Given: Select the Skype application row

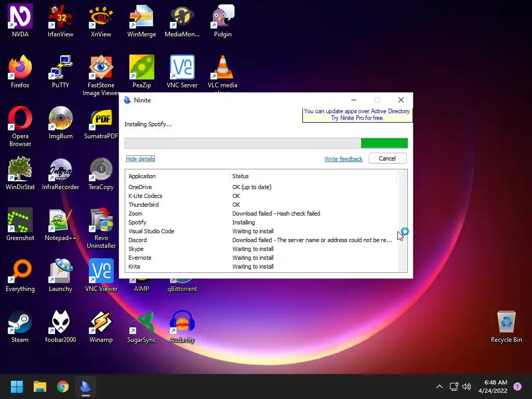Looking at the screenshot, I should pyautogui.click(x=261, y=249).
